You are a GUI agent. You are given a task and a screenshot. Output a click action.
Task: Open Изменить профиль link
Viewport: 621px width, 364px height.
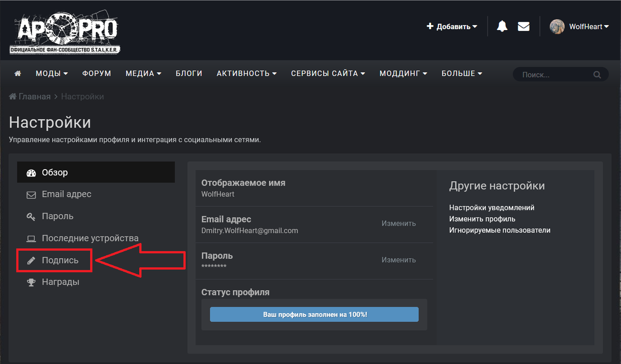[482, 219]
